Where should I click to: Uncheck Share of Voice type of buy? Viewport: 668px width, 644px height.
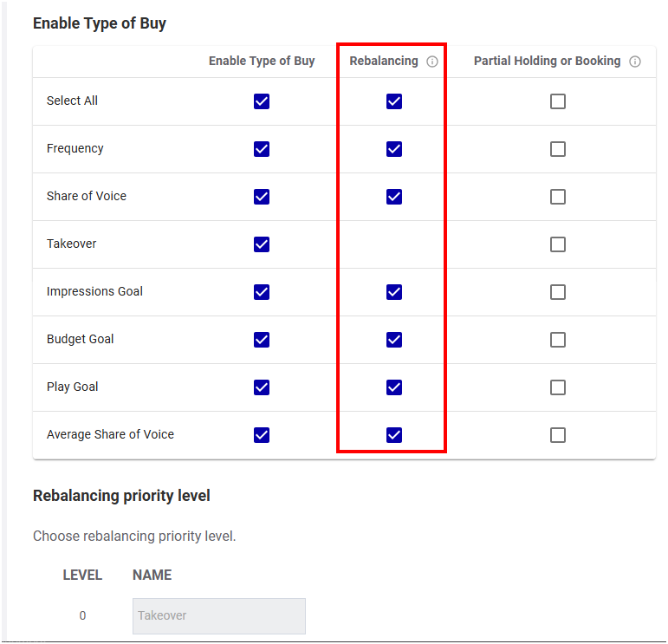262,197
